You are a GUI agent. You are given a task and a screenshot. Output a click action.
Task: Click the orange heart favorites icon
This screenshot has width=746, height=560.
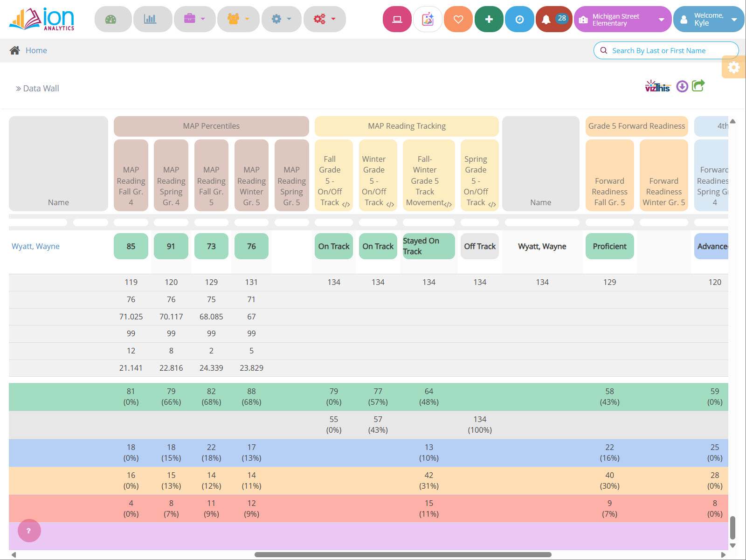click(458, 19)
